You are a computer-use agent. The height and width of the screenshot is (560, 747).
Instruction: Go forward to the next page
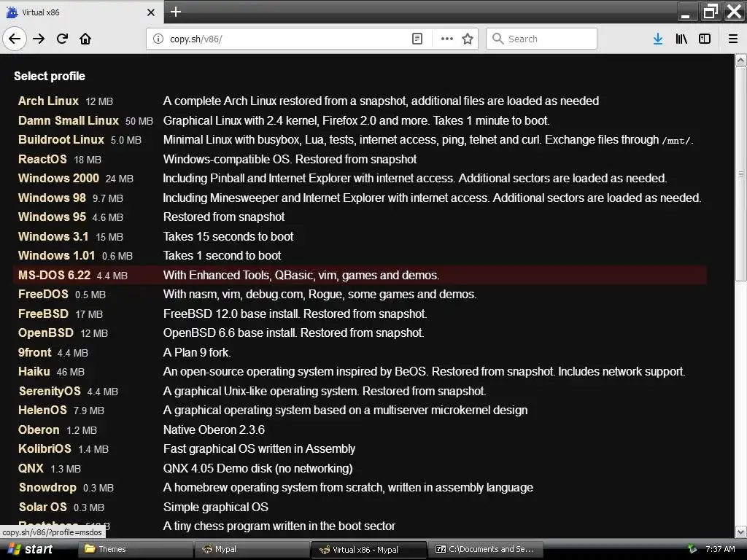[x=39, y=39]
